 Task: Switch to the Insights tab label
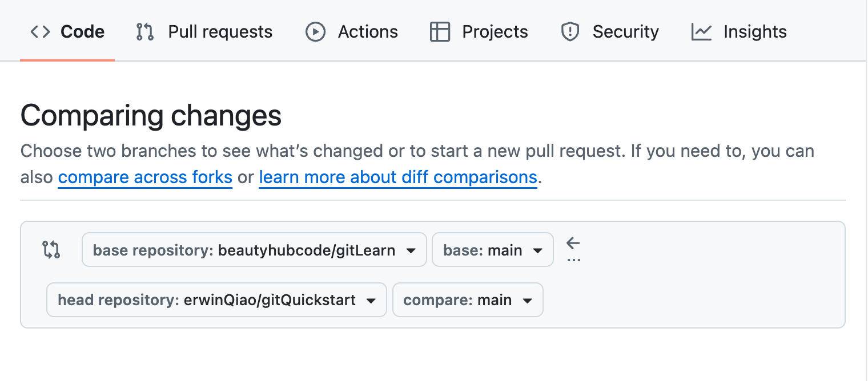pyautogui.click(x=755, y=32)
